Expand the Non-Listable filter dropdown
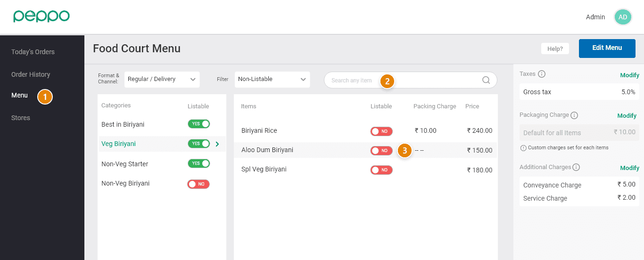 (x=272, y=79)
